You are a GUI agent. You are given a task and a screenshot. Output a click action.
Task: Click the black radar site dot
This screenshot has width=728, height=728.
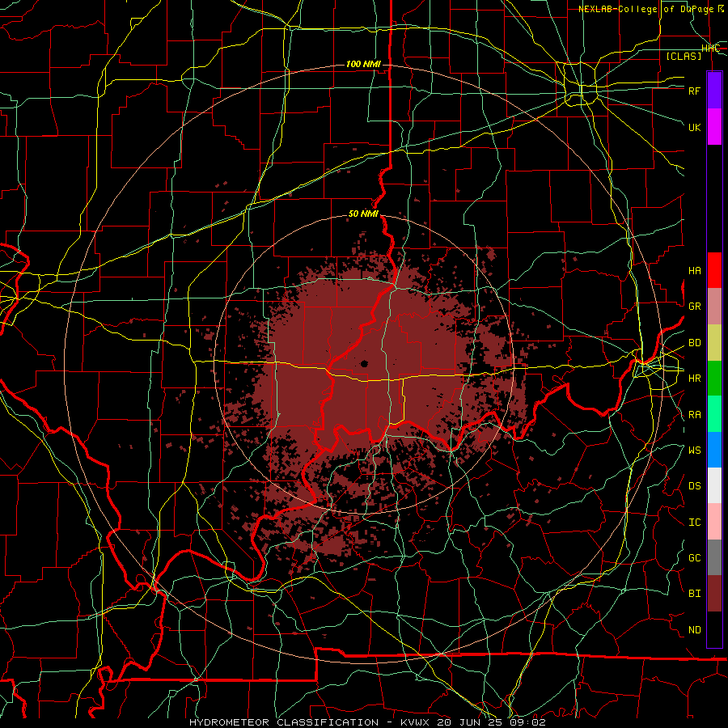(x=365, y=364)
